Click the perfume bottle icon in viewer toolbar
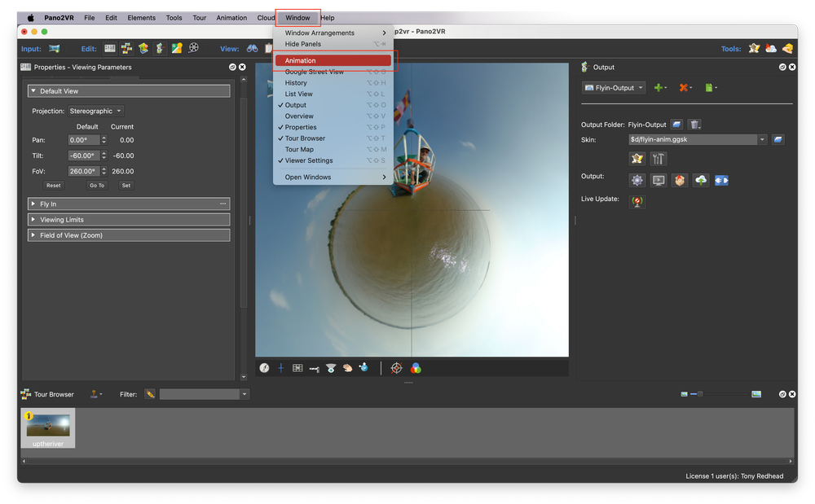Viewport: 815px width, 504px height. point(363,367)
